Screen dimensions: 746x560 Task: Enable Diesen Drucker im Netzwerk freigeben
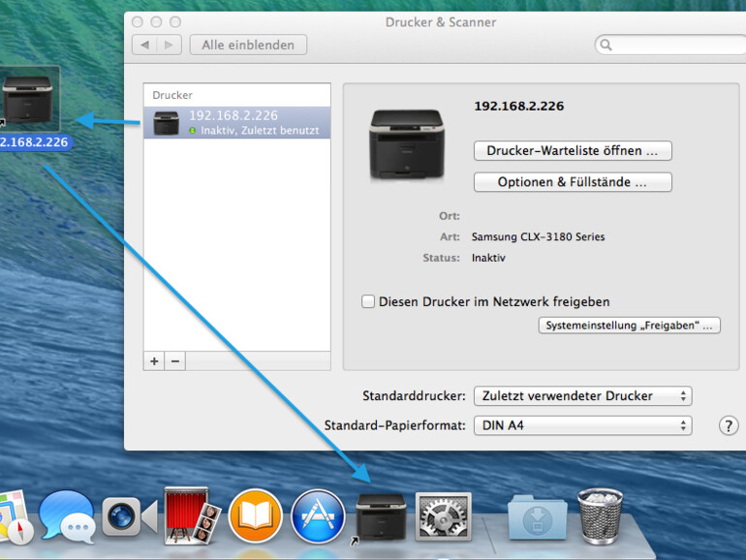coord(368,301)
